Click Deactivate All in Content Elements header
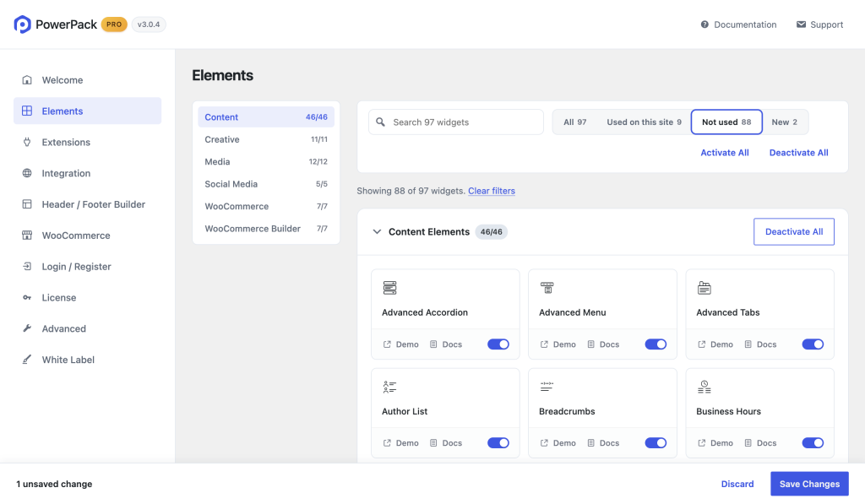Viewport: 865px width, 504px height. point(794,231)
